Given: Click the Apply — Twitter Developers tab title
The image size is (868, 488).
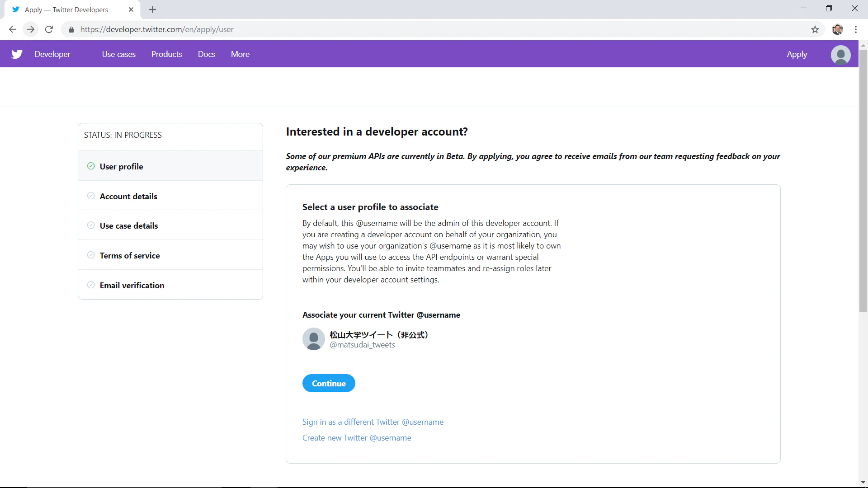Looking at the screenshot, I should [x=66, y=9].
